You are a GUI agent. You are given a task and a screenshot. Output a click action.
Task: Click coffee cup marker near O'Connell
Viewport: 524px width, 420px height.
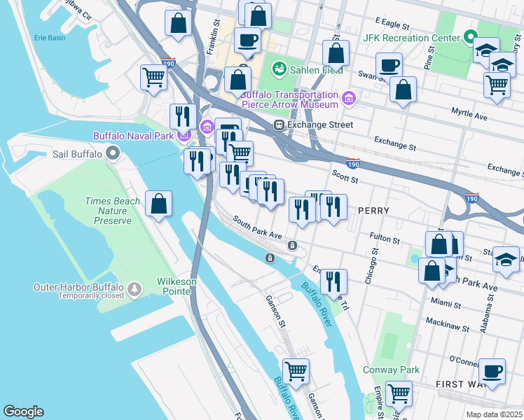492,374
